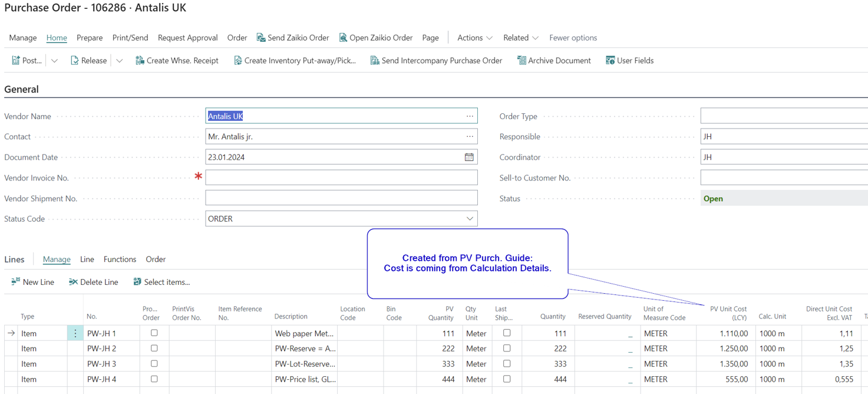This screenshot has width=868, height=394.
Task: Open the Status Code dropdown
Action: 470,219
